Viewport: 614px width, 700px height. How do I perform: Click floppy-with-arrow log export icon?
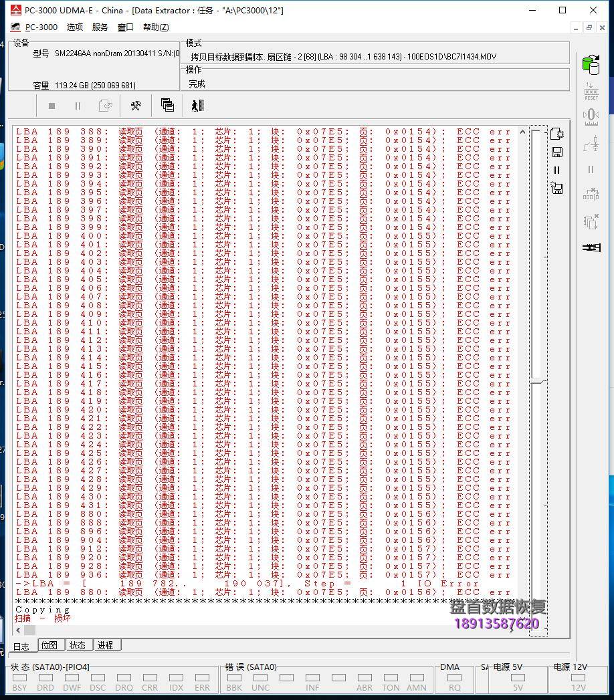[x=557, y=188]
